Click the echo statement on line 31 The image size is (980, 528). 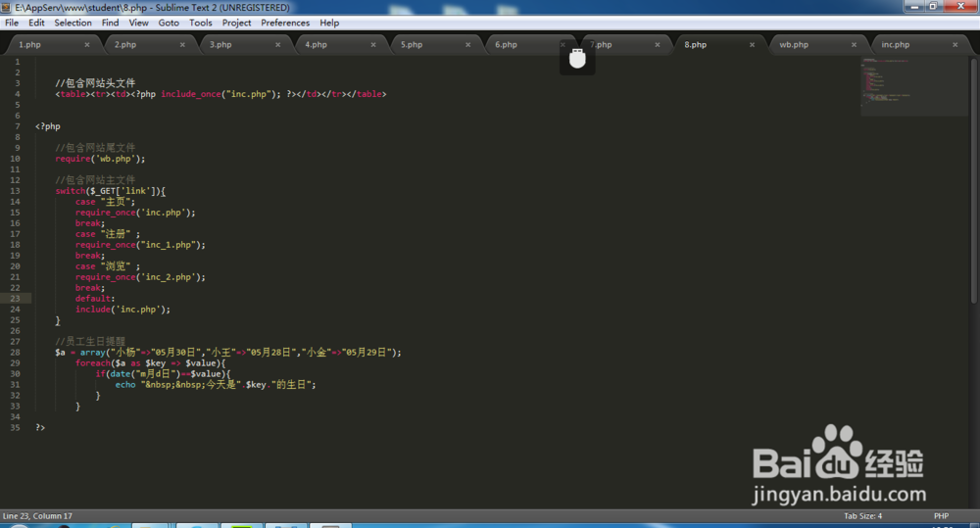click(x=216, y=385)
